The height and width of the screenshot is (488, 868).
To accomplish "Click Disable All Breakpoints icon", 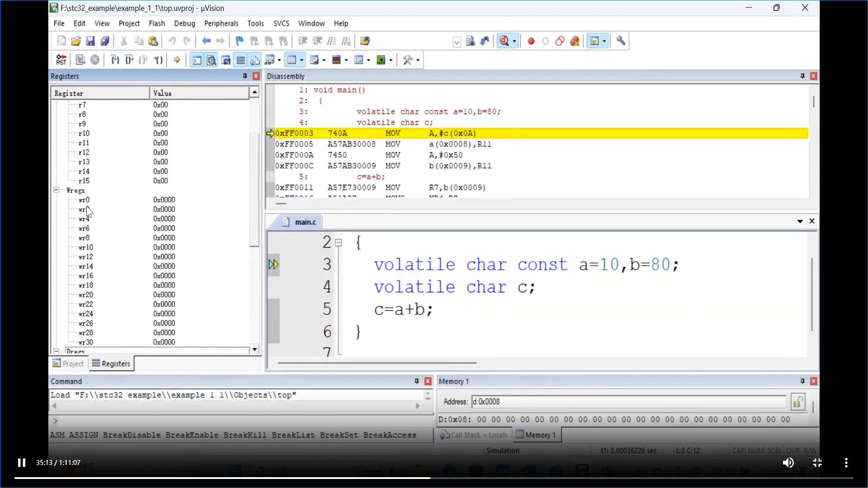I will point(560,41).
